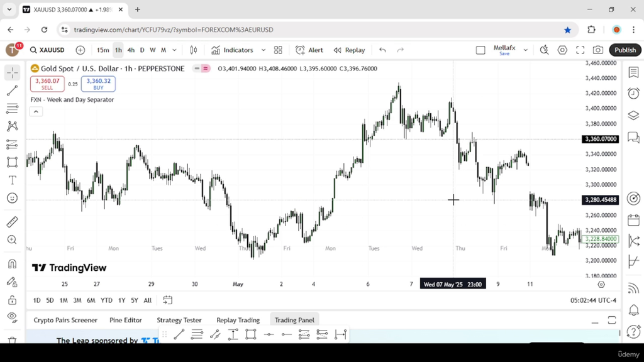Switch to the Pine Editor tab

tap(126, 320)
